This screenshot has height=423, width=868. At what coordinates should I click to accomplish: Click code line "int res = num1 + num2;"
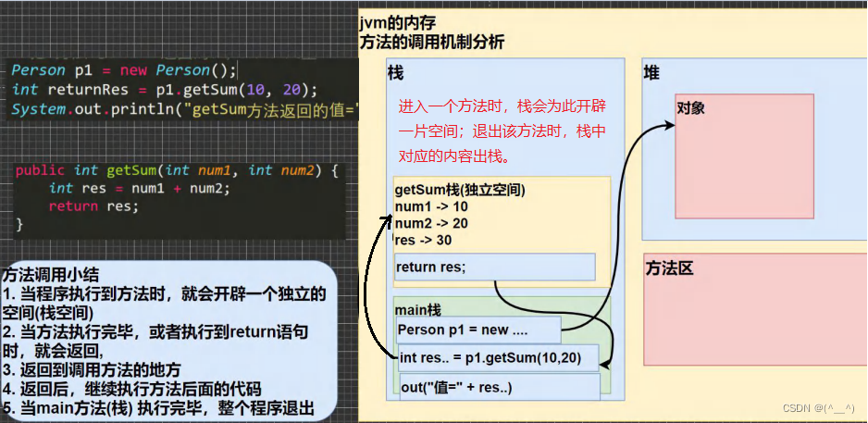(139, 188)
